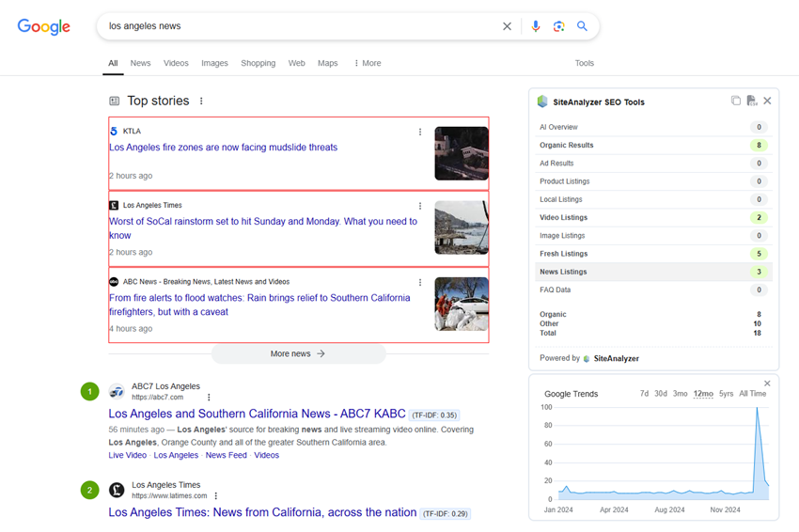Open the News Feed sitelink
799x532 pixels.
(x=227, y=456)
